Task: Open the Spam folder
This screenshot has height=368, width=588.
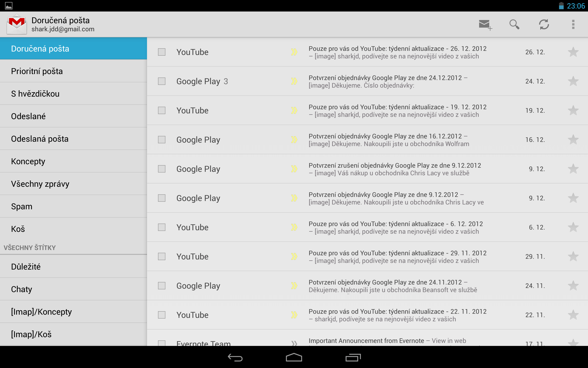Action: coord(73,206)
